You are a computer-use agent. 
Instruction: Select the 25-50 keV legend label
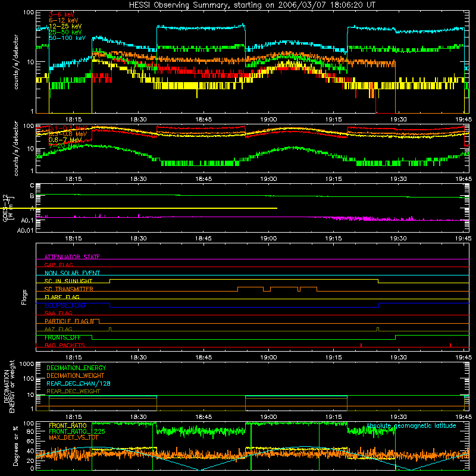65,32
